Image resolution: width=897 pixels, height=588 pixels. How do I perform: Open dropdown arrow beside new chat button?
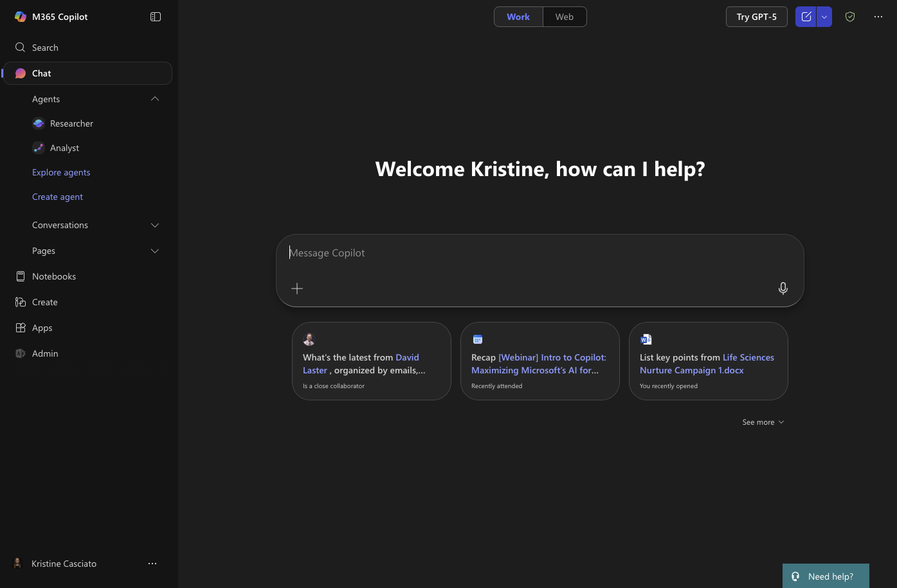pyautogui.click(x=824, y=17)
